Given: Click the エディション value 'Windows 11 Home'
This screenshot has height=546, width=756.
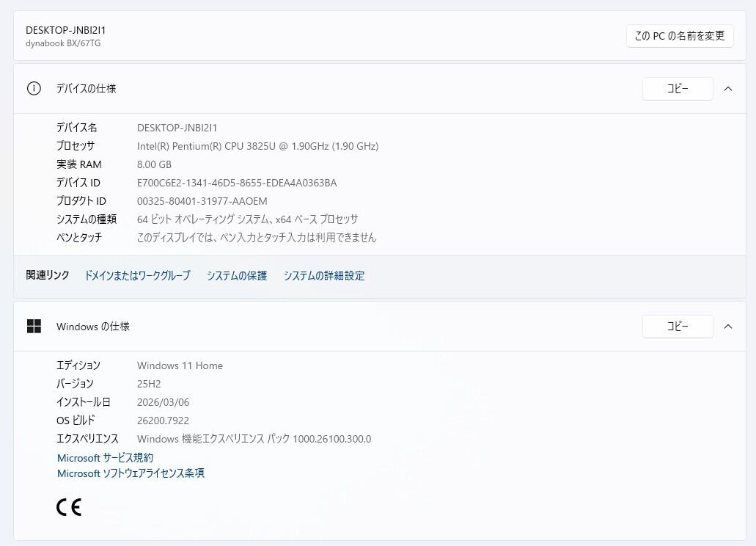Looking at the screenshot, I should (x=180, y=365).
